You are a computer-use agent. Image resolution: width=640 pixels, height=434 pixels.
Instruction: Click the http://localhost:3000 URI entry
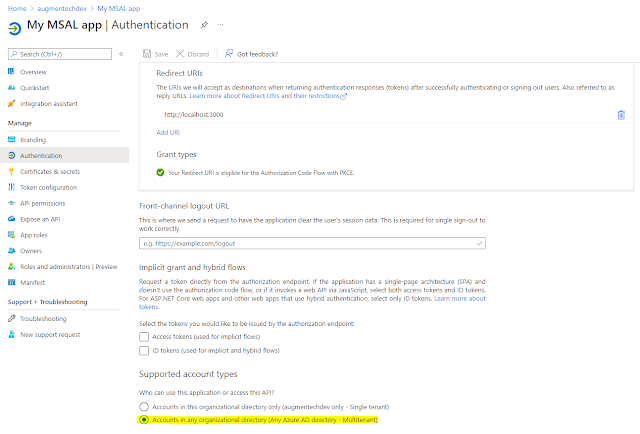(x=194, y=115)
